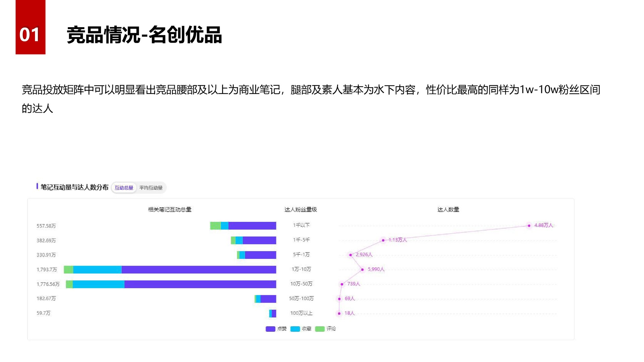The image size is (644, 362).
Task: Select the 739人 data point
Action: point(342,284)
